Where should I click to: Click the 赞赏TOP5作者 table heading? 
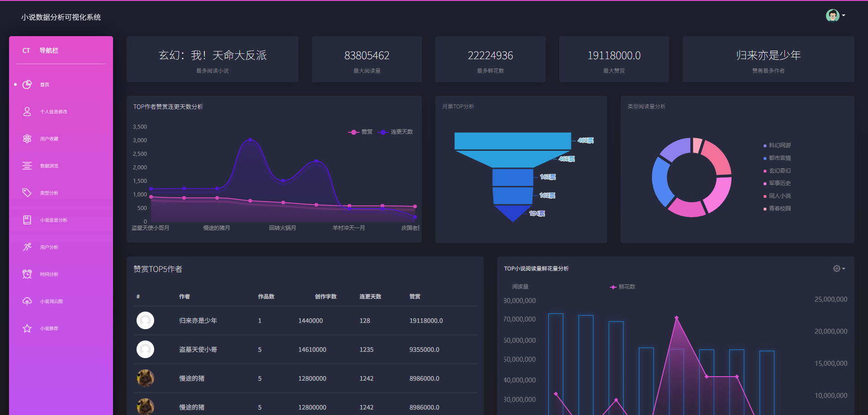coord(158,269)
